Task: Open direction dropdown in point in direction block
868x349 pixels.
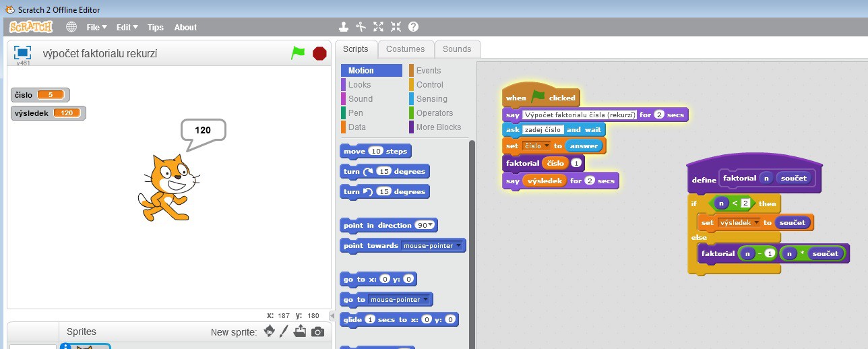Action: pyautogui.click(x=432, y=226)
